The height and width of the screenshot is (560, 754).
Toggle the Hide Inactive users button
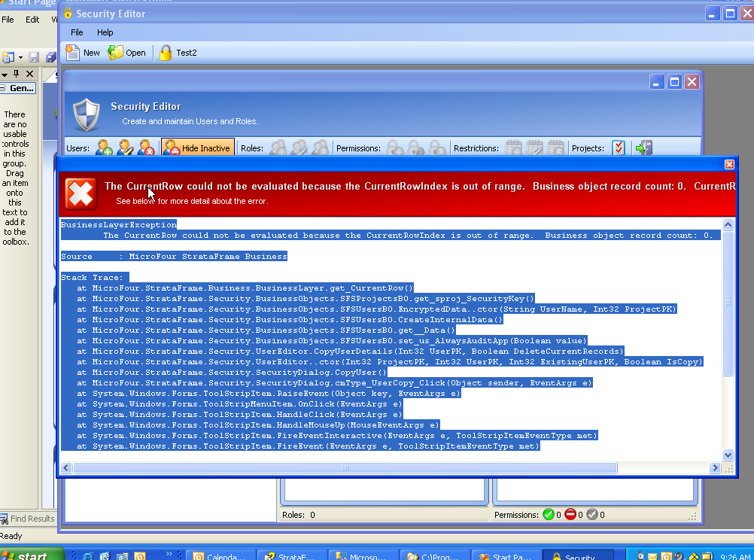tap(198, 148)
